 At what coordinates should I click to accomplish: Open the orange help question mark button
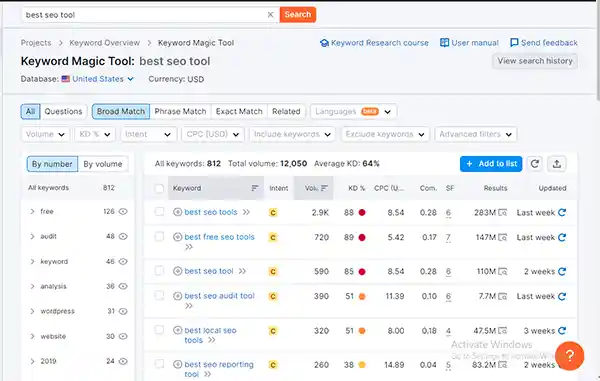coord(570,356)
